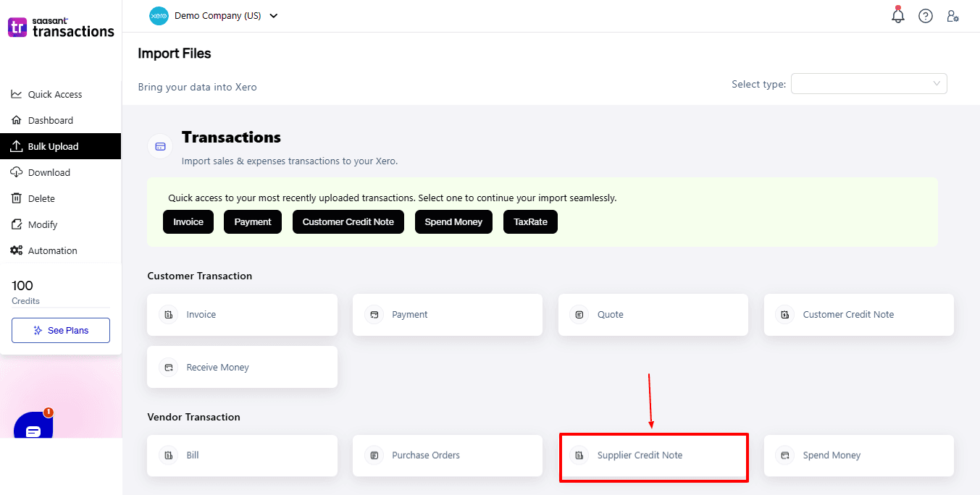Open the Download sidebar item
The image size is (980, 495).
[x=49, y=172]
